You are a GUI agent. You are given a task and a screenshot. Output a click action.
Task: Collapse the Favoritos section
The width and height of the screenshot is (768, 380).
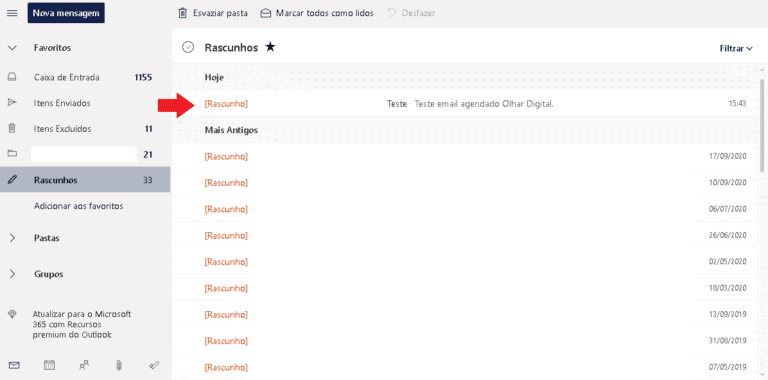pos(13,48)
